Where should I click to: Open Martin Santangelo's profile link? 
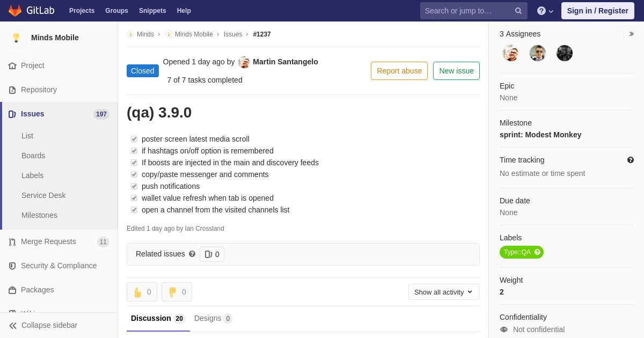[285, 62]
